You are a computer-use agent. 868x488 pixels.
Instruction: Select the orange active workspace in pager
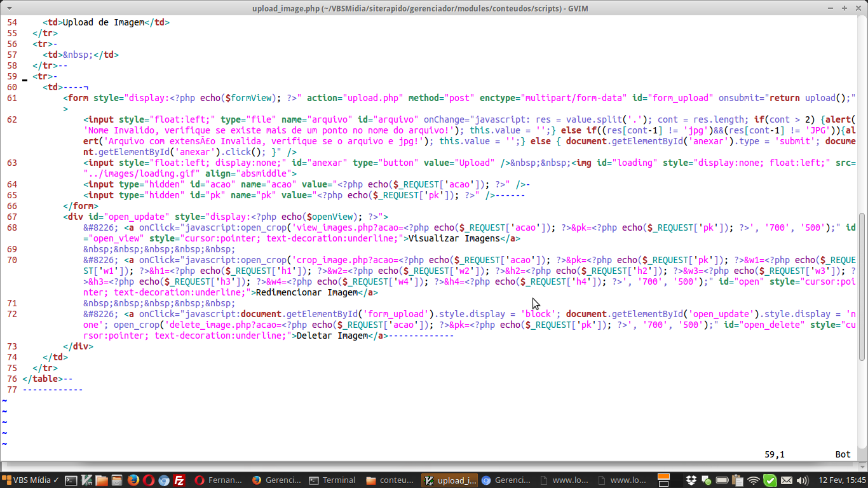point(663,477)
